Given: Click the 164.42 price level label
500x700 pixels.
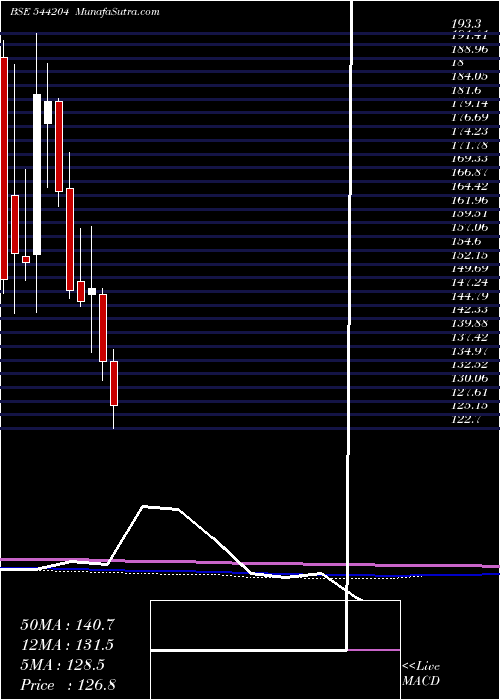Looking at the screenshot, I should tap(470, 186).
